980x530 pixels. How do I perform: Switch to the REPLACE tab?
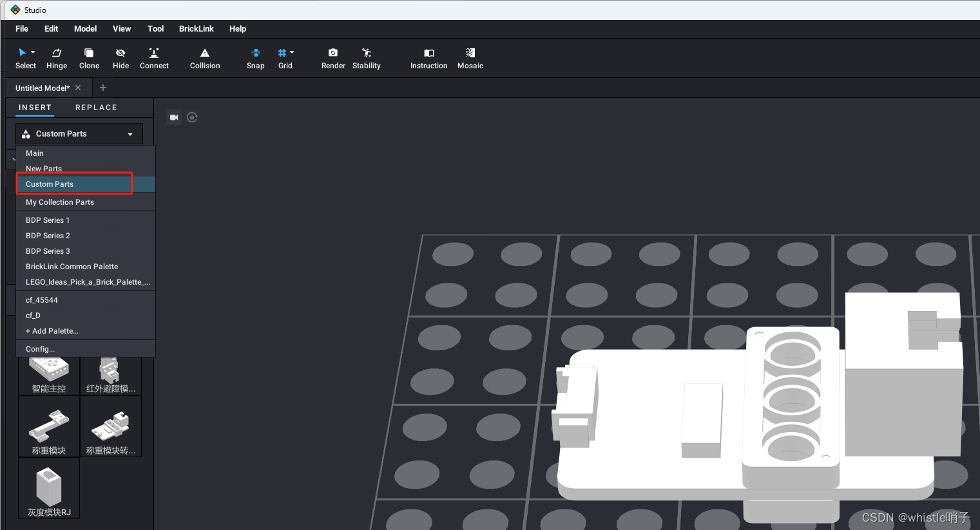96,108
